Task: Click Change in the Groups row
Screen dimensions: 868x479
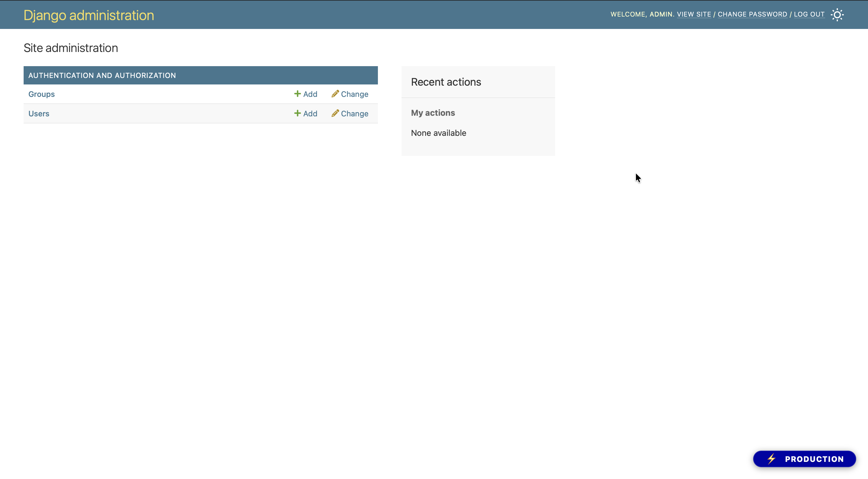Action: click(x=350, y=94)
